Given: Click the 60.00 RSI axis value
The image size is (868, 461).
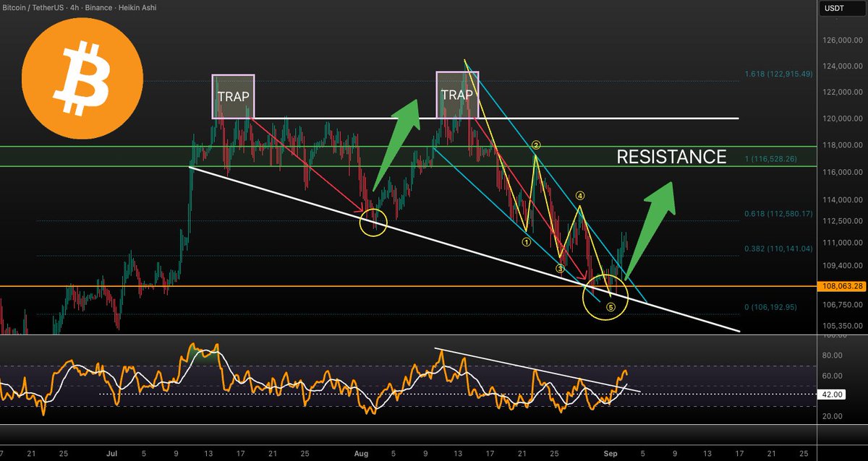Looking at the screenshot, I should (x=833, y=376).
